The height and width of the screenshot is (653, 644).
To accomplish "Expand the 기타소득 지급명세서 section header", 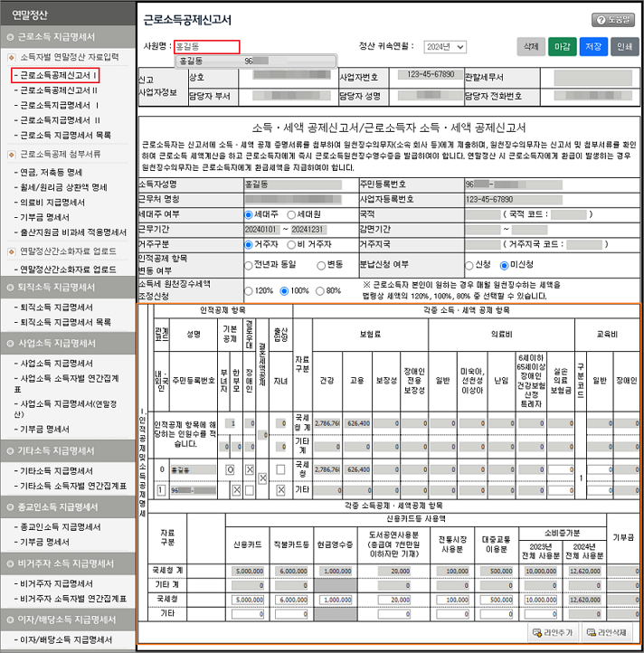I will (68, 451).
